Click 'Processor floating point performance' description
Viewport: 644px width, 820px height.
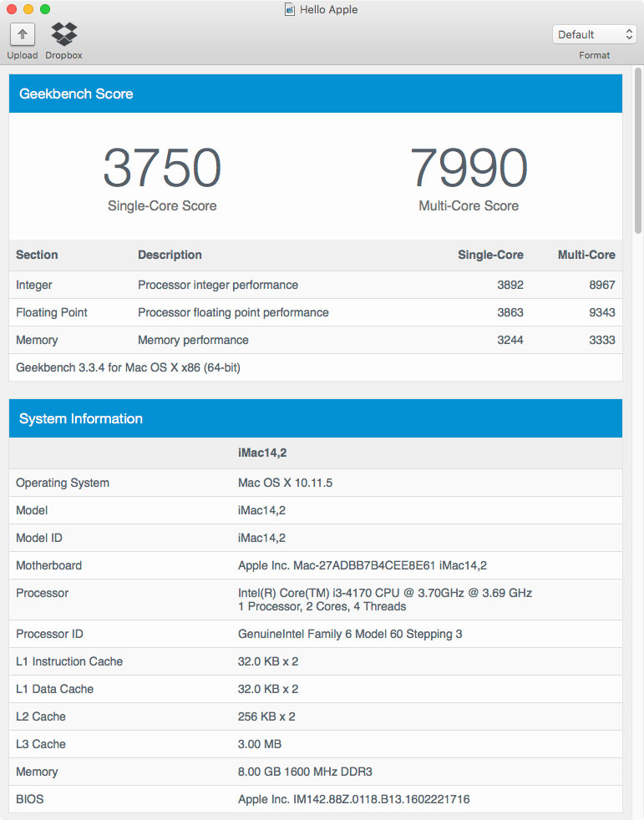click(233, 312)
